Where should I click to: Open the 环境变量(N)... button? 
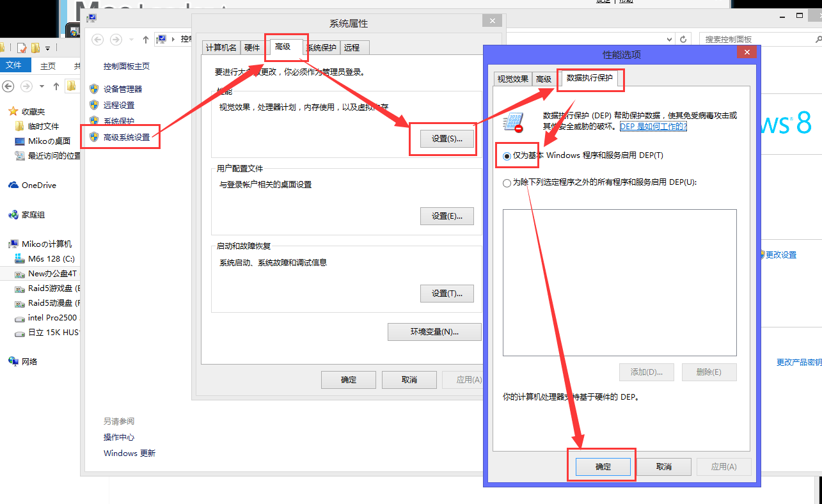coord(434,332)
